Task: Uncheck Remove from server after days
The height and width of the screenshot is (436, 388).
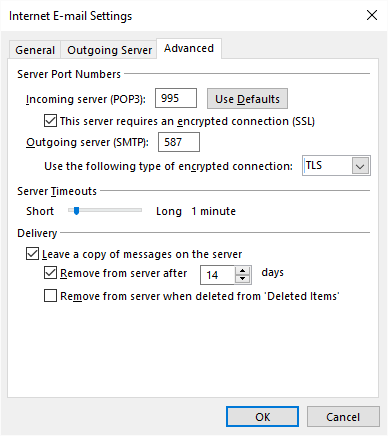Action: [x=50, y=273]
